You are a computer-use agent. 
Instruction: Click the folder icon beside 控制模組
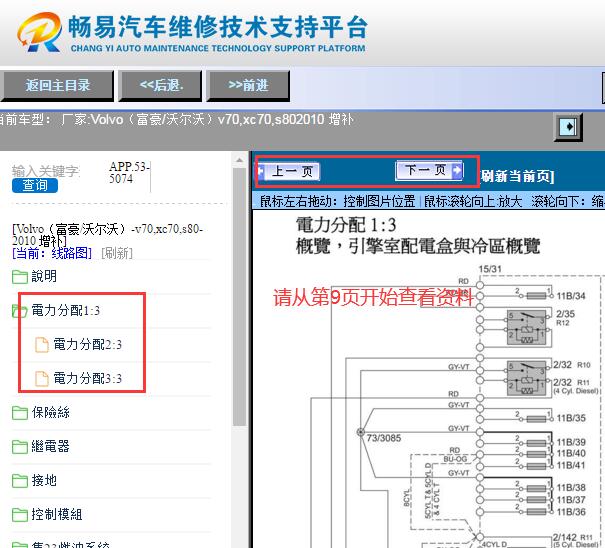pos(20,515)
